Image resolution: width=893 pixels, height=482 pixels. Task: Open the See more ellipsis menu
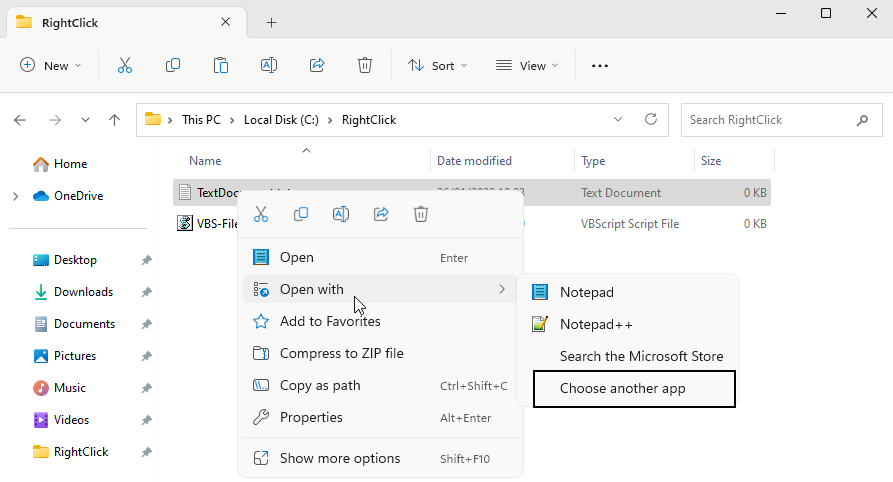pos(600,65)
